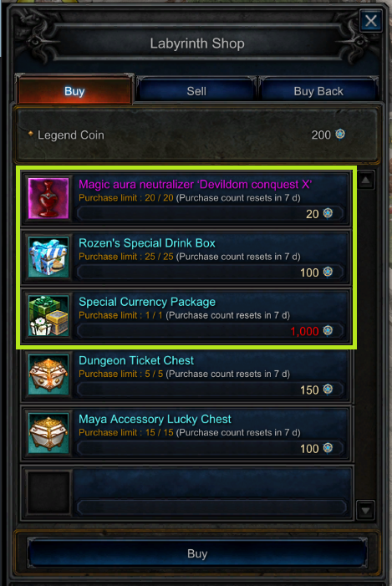Click the Legend Coin balance row
This screenshot has width=392, height=586.
coord(197,135)
